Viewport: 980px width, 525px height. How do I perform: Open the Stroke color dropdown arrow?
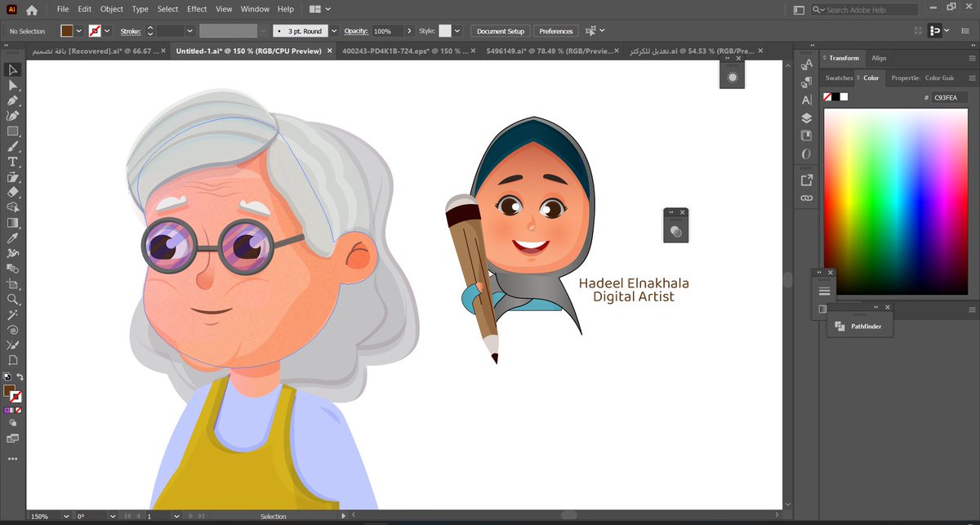point(109,31)
